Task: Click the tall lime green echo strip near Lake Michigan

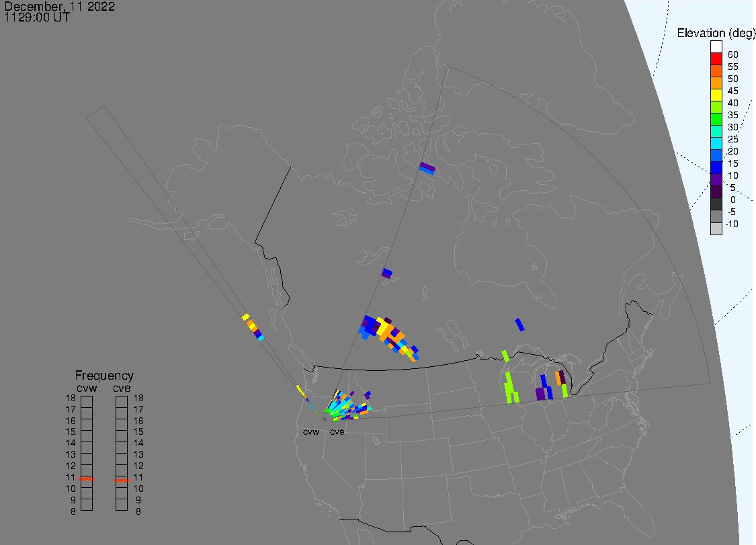Action: (x=511, y=388)
